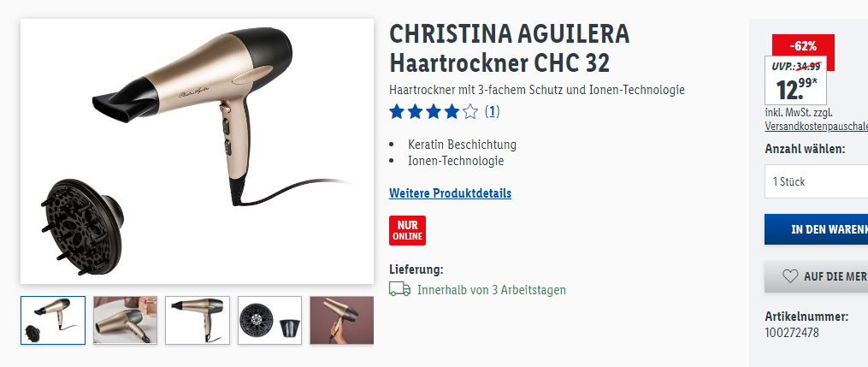Click Auf die Merkliste button
Image resolution: width=868 pixels, height=367 pixels.
pyautogui.click(x=817, y=276)
